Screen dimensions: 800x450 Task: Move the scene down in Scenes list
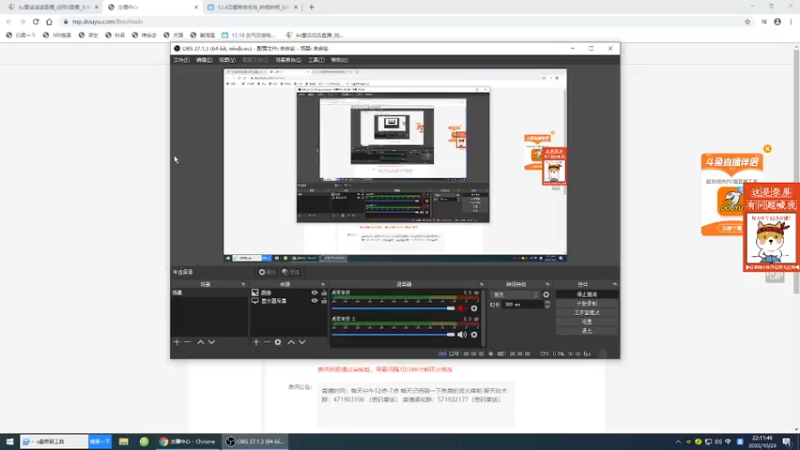(211, 342)
